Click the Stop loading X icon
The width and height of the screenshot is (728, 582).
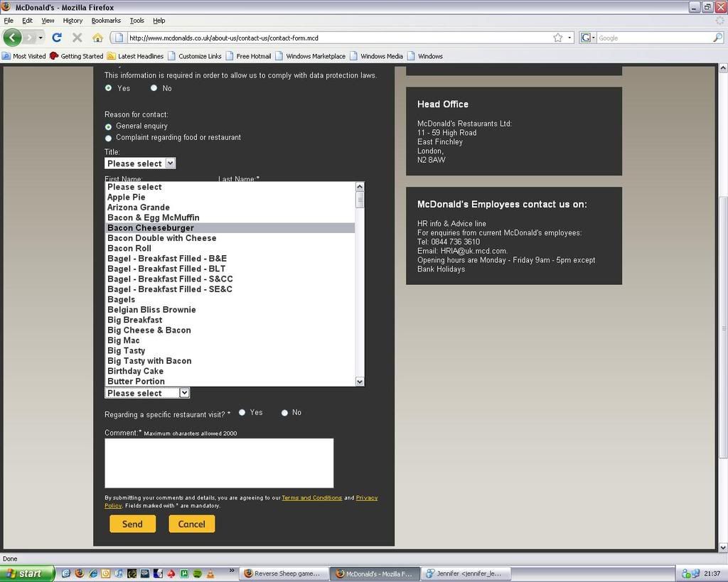77,38
